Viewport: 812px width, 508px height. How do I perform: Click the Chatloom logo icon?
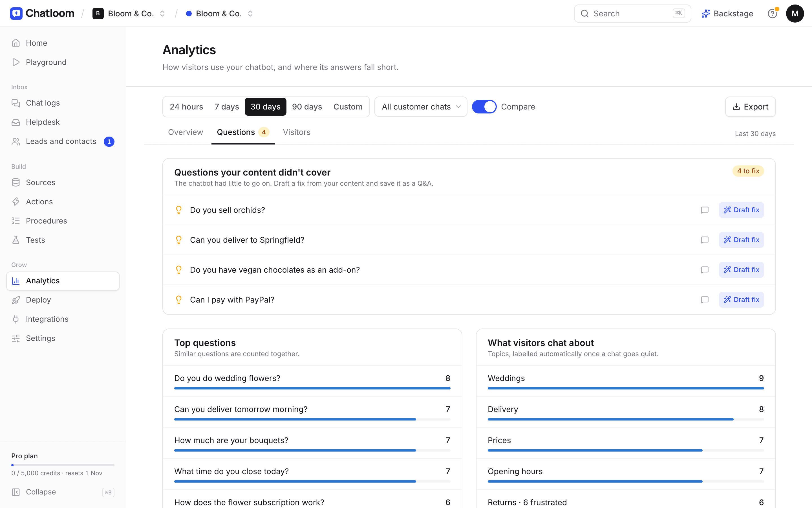pos(16,14)
